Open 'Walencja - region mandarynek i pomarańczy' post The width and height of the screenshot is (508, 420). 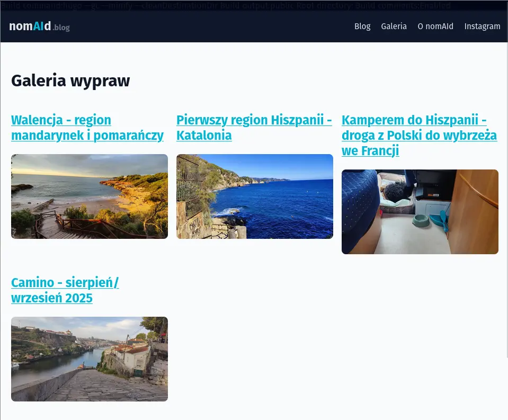(x=87, y=128)
